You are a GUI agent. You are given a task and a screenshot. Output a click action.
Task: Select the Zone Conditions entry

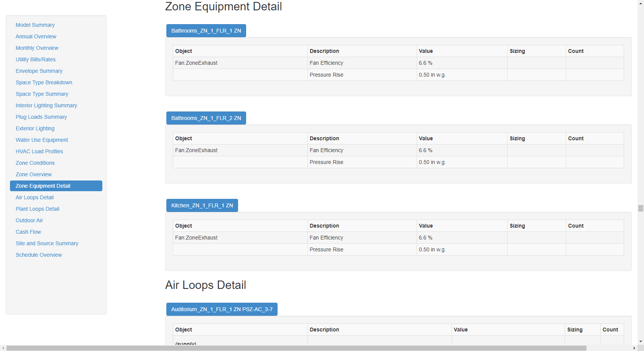point(35,163)
